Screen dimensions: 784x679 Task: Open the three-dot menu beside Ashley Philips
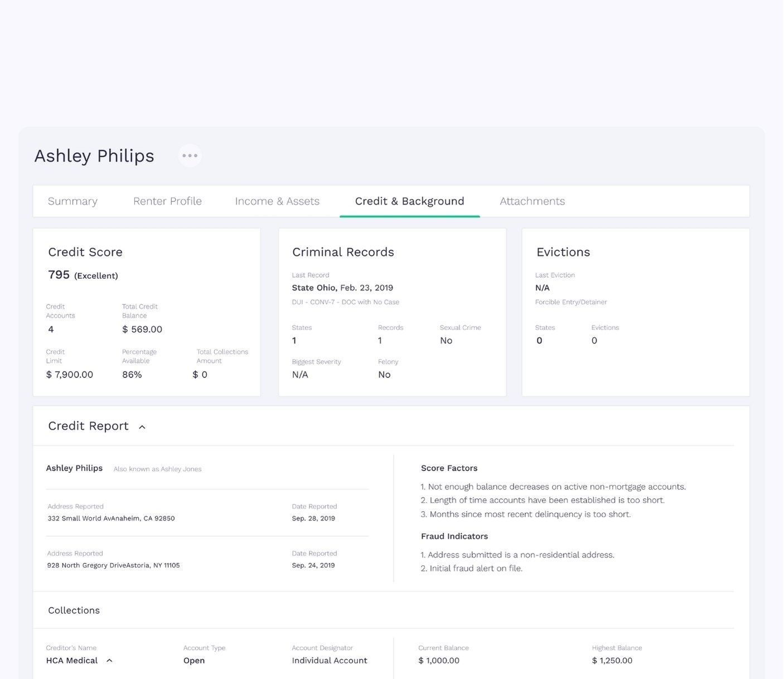[190, 156]
